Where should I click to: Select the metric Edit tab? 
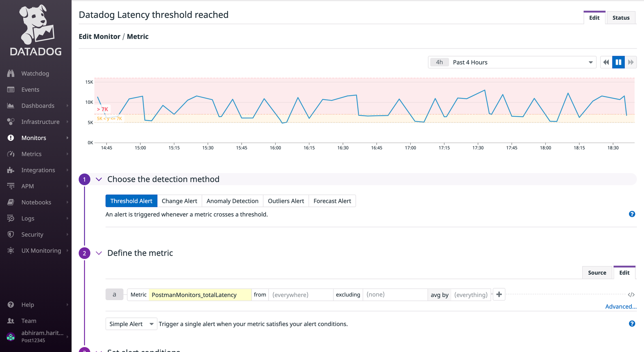[624, 273]
